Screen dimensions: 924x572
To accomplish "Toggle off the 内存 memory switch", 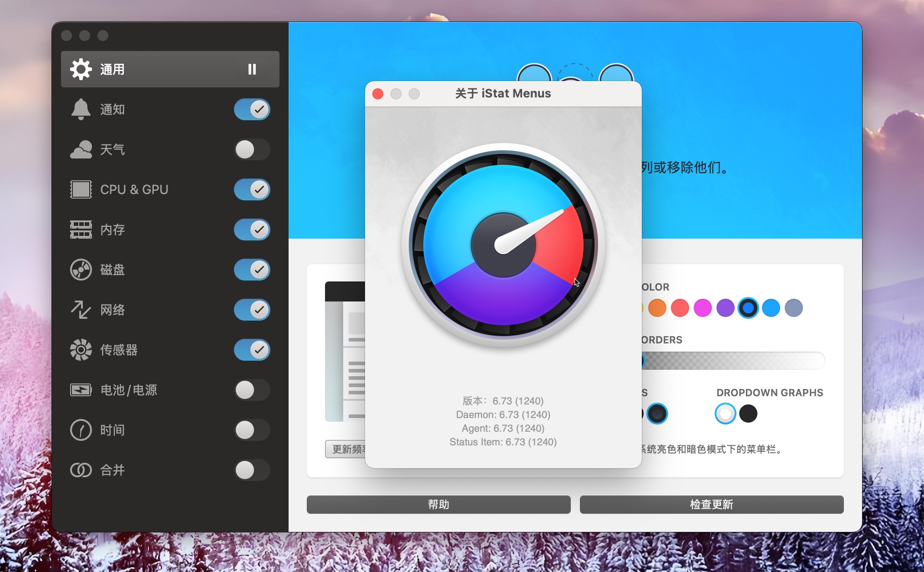I will (252, 230).
